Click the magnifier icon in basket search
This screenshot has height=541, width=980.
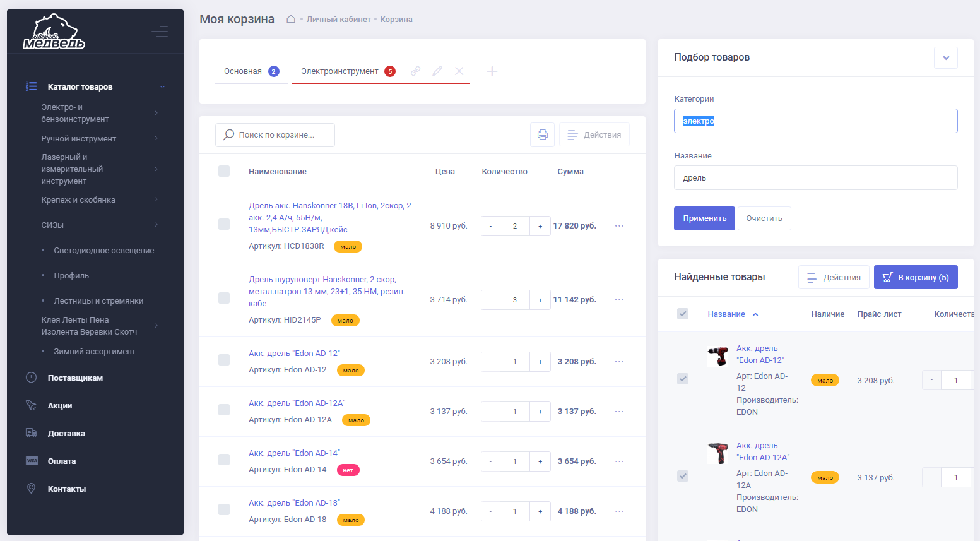tap(229, 134)
